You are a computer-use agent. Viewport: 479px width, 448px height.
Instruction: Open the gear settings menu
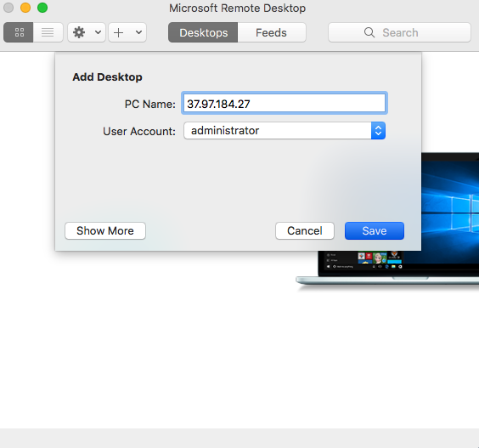coord(80,32)
